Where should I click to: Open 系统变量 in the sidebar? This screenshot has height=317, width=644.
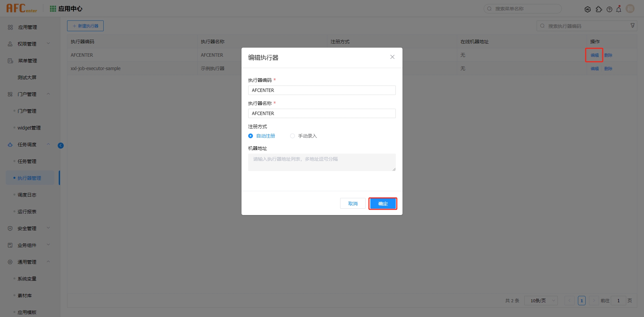27,279
